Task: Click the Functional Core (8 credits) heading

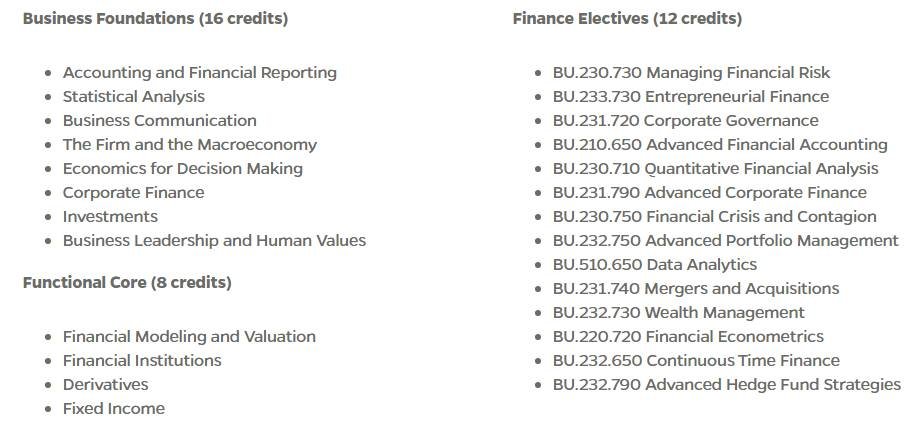Action: tap(127, 283)
